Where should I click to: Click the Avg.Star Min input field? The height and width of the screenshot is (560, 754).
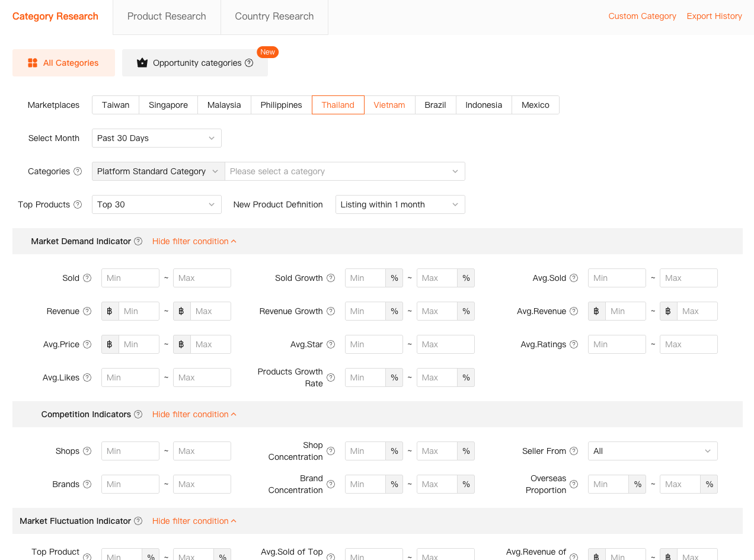pyautogui.click(x=373, y=344)
